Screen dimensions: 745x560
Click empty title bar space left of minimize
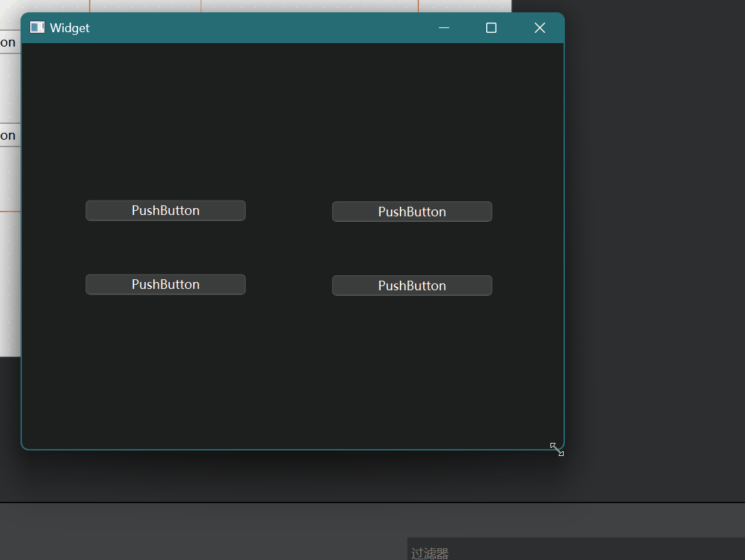click(274, 27)
